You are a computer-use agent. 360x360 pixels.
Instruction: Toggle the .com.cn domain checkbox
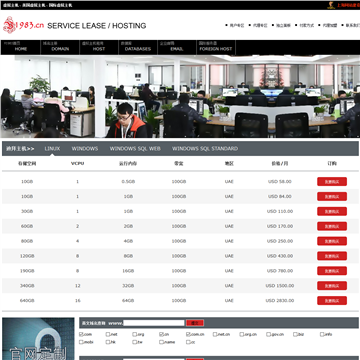(x=188, y=334)
